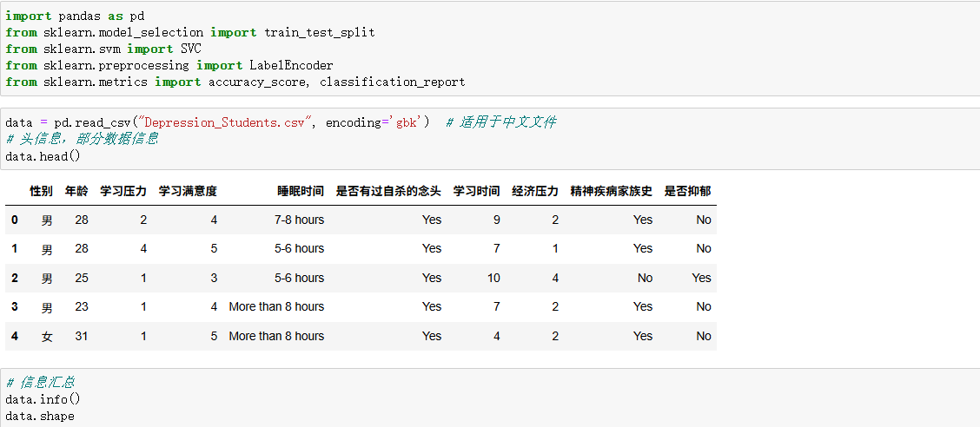Click the comment '# 适用于中文文件'
This screenshot has height=427, width=980.
(501, 122)
